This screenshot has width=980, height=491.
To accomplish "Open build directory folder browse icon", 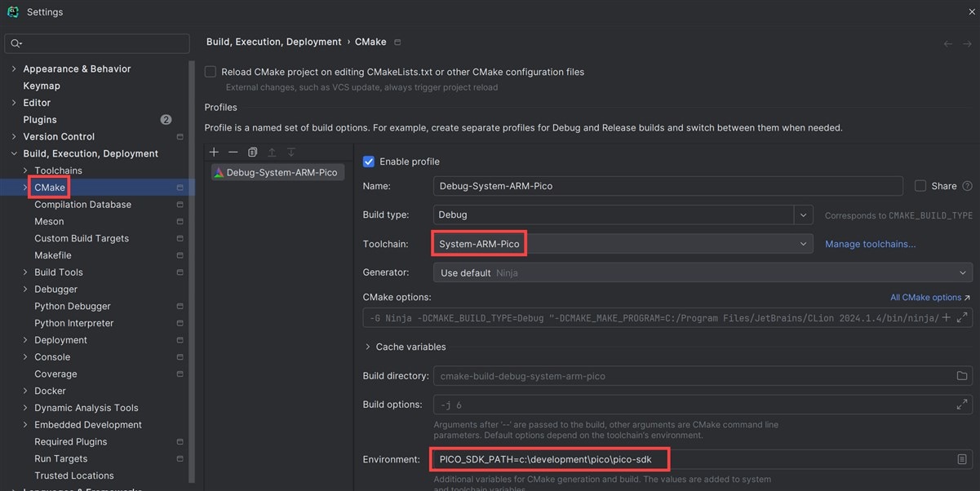I will tap(962, 376).
